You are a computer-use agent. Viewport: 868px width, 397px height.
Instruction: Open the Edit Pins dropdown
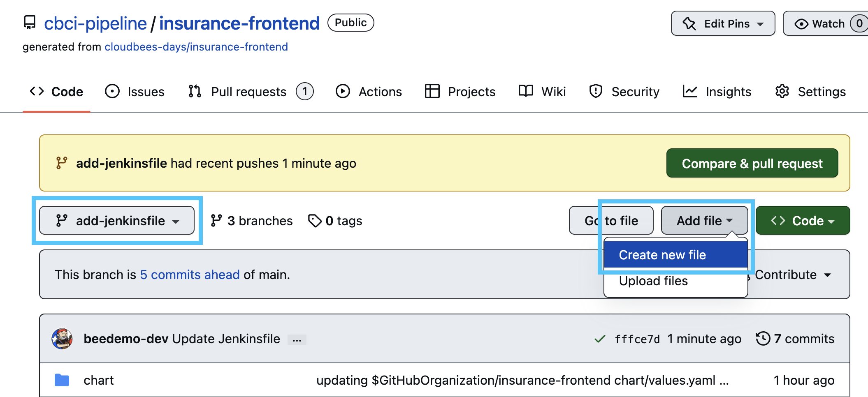pos(723,23)
